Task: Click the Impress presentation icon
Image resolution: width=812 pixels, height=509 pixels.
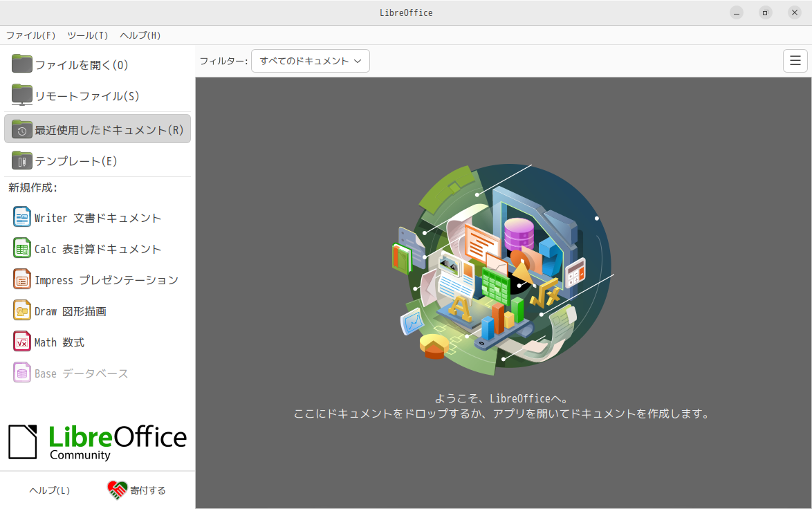Action: pyautogui.click(x=22, y=279)
